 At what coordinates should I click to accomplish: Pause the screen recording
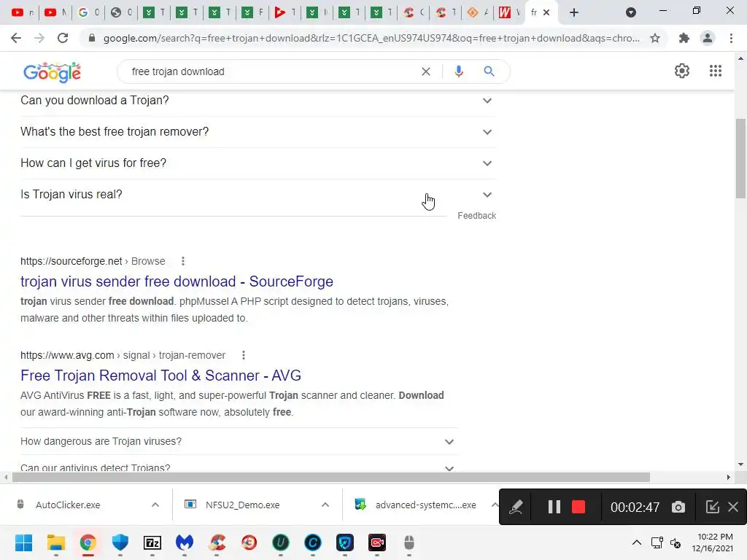pos(554,507)
